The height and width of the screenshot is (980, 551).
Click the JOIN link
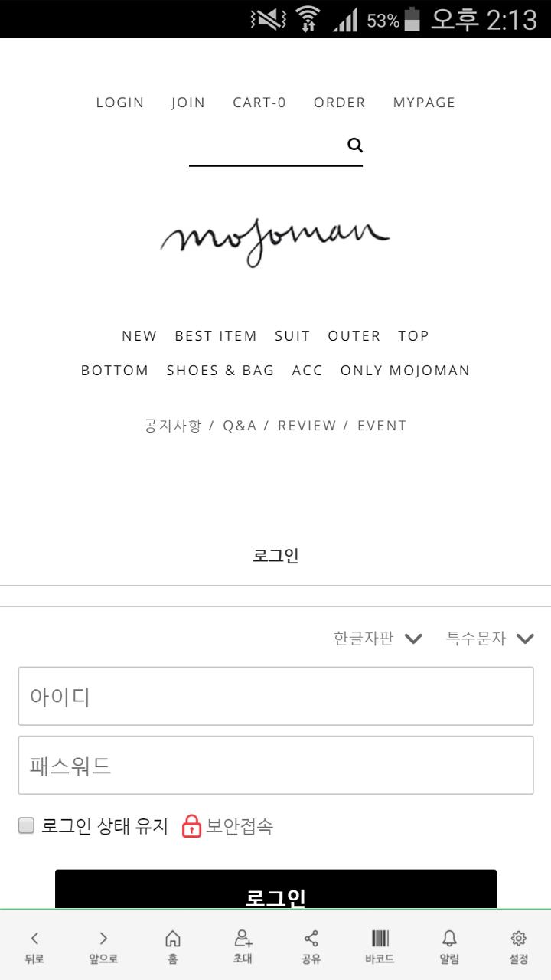(188, 103)
